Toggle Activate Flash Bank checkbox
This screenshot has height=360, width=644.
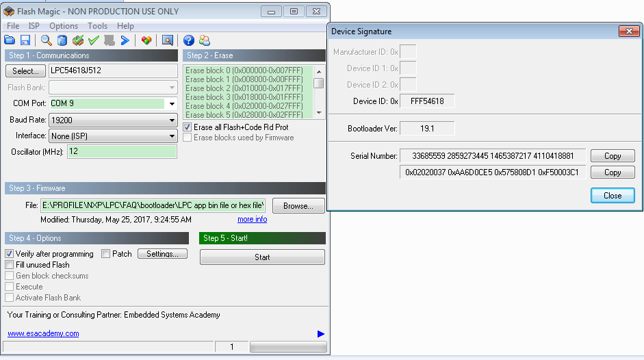pos(10,297)
